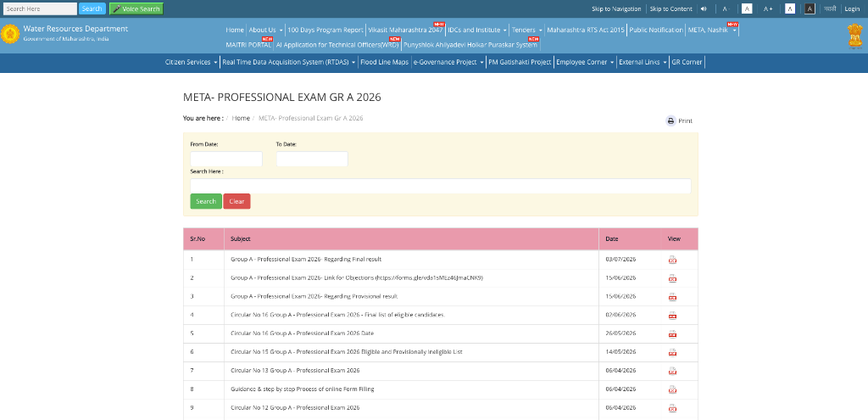Click the wide Search Here filter field
The height and width of the screenshot is (420, 868).
pos(441,186)
